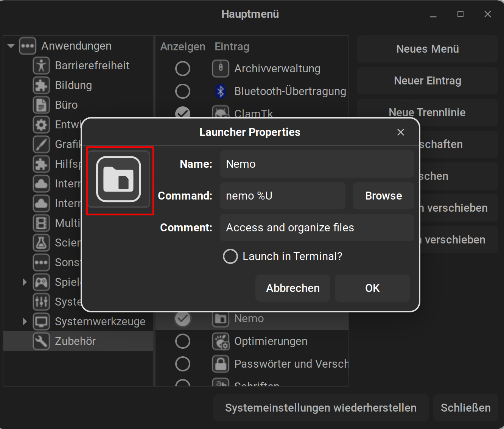Click the Zubehör wrench icon
Viewport: 504px width, 429px height.
pos(41,341)
